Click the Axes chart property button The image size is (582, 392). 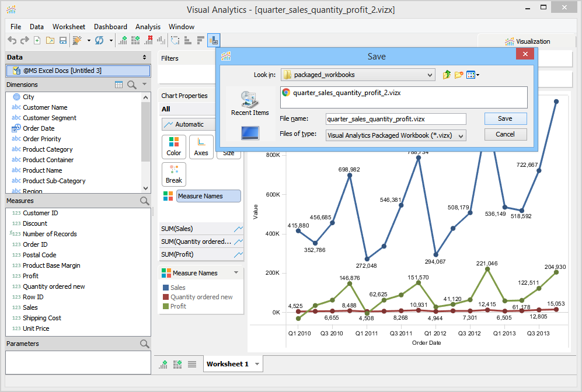click(201, 147)
